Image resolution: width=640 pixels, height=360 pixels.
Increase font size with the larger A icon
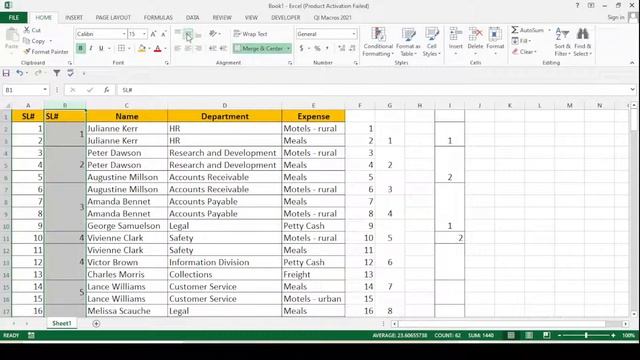153,34
